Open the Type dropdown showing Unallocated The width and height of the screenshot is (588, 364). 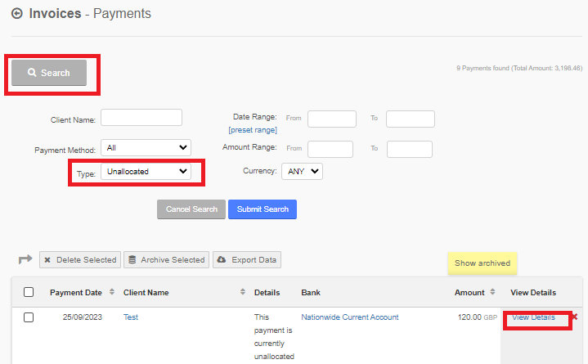click(146, 172)
